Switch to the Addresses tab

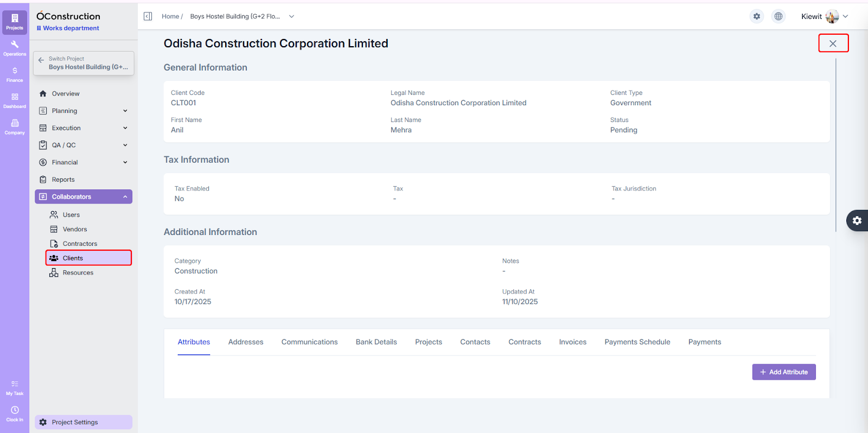[246, 342]
